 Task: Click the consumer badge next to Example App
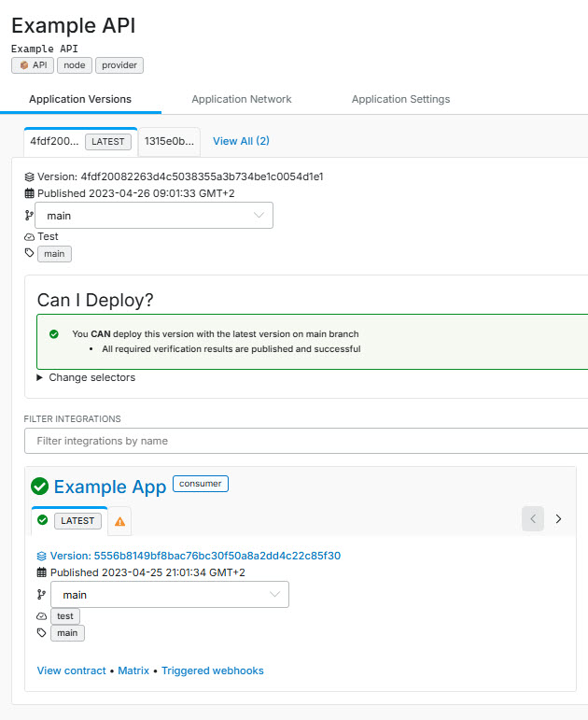tap(201, 484)
